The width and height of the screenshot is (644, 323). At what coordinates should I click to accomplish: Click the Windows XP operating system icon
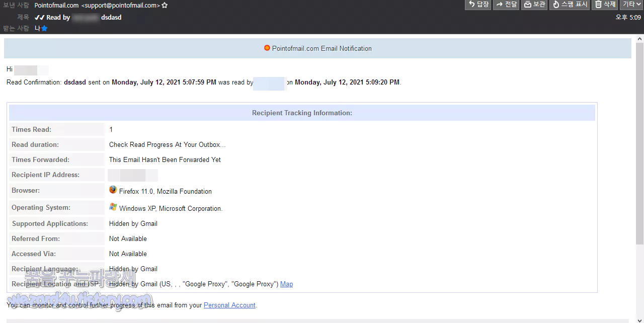[x=113, y=207]
